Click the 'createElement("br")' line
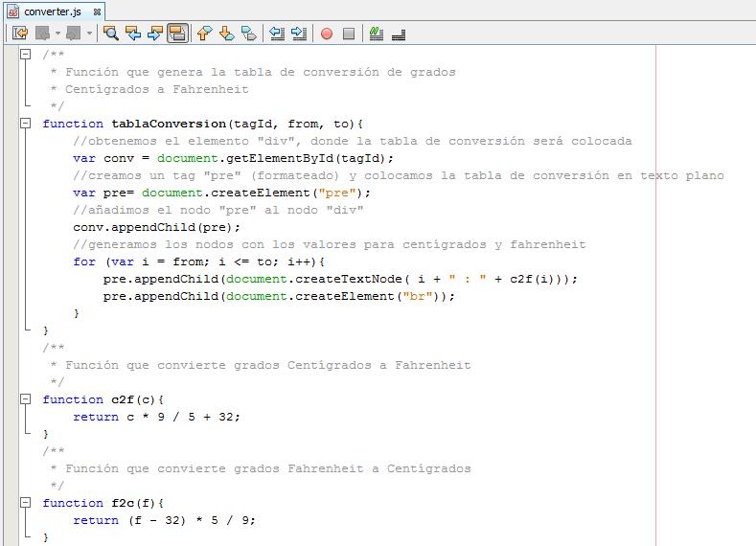 279,296
